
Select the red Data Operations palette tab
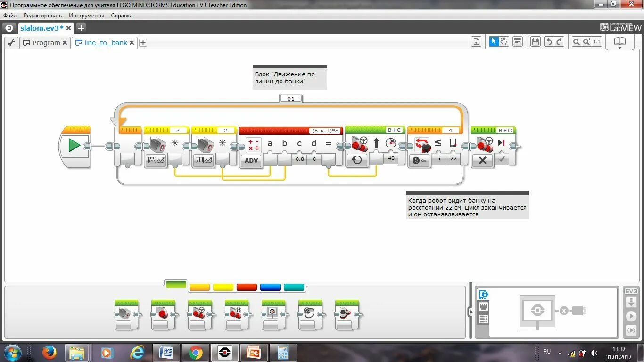(x=247, y=287)
